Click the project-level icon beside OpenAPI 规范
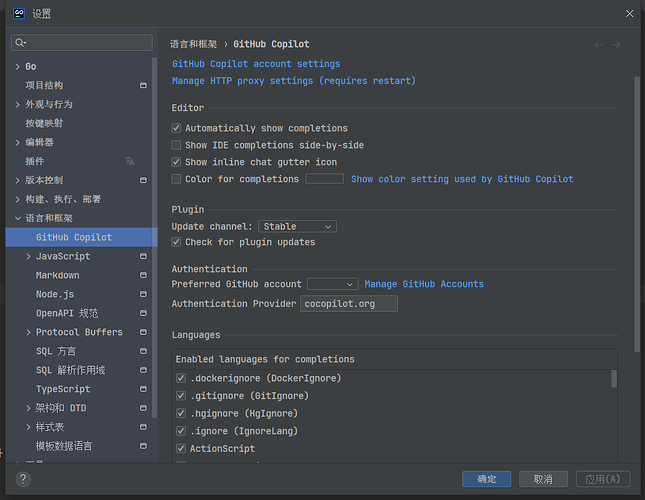Image resolution: width=645 pixels, height=500 pixels. coord(143,313)
